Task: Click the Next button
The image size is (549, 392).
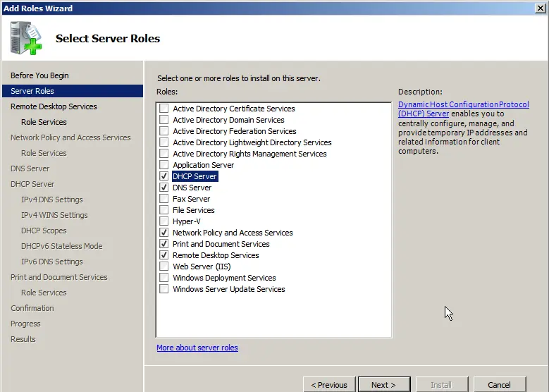Action: [383, 384]
